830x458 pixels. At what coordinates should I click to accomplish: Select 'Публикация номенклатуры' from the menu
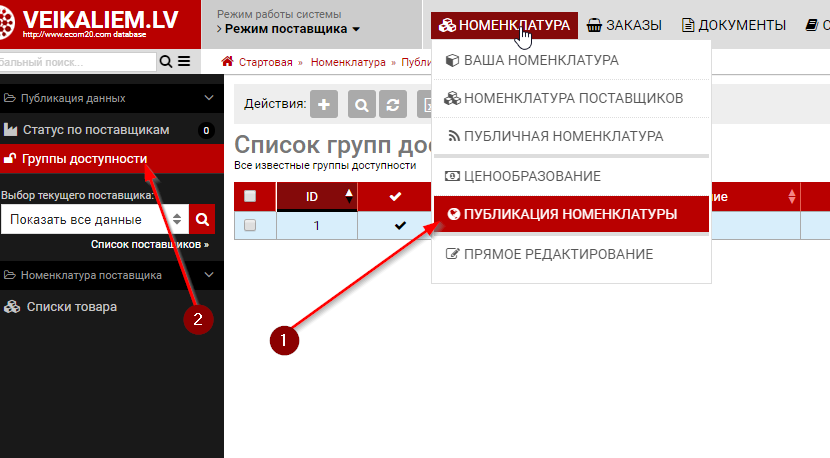click(x=570, y=214)
